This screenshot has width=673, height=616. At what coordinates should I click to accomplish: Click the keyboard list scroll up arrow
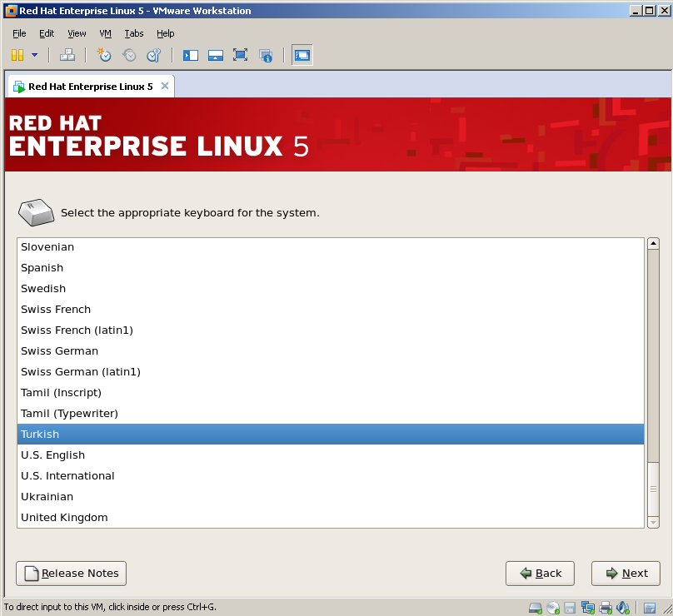coord(653,244)
